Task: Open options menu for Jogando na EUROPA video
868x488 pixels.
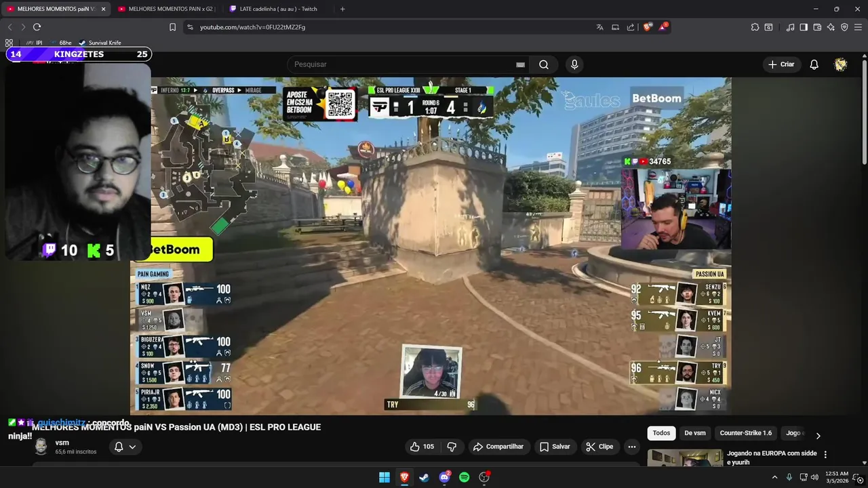Action: [825, 454]
